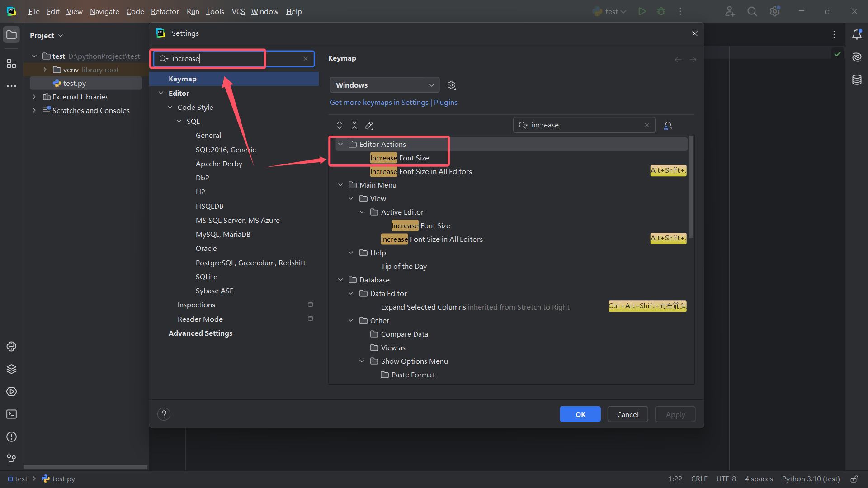Open the Database tool window icon
This screenshot has height=488, width=868.
(857, 80)
